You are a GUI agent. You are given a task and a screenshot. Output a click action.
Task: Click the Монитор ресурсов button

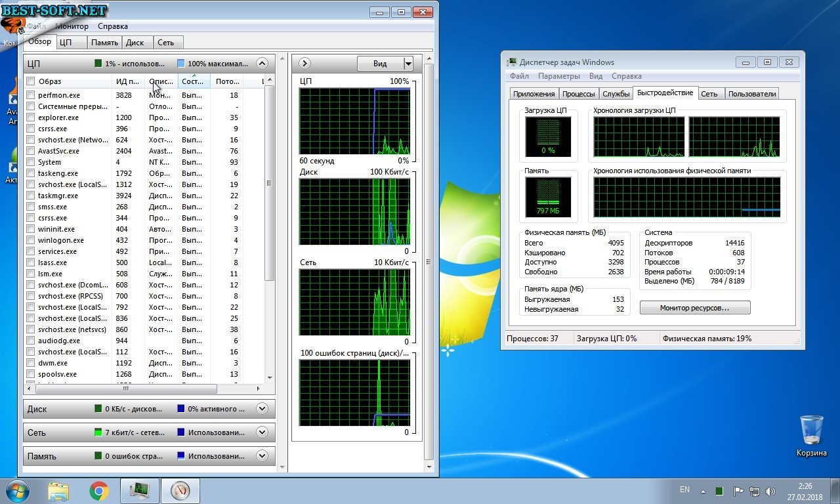[x=695, y=308]
